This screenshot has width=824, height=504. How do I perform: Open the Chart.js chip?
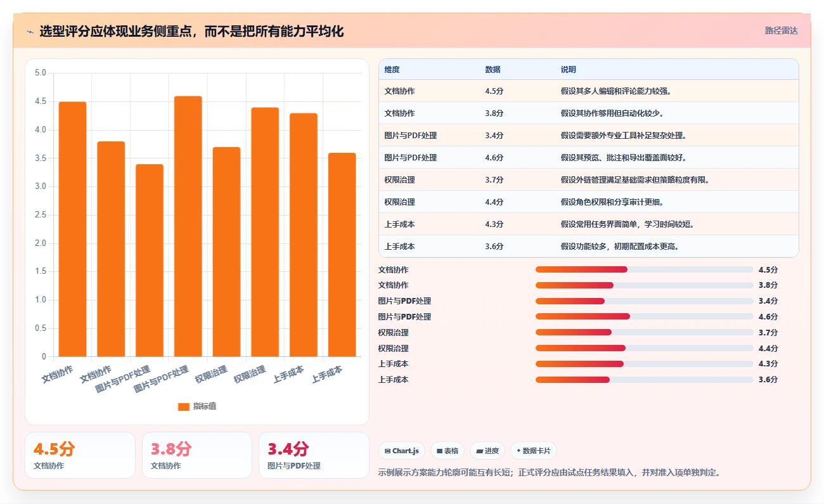click(x=402, y=451)
